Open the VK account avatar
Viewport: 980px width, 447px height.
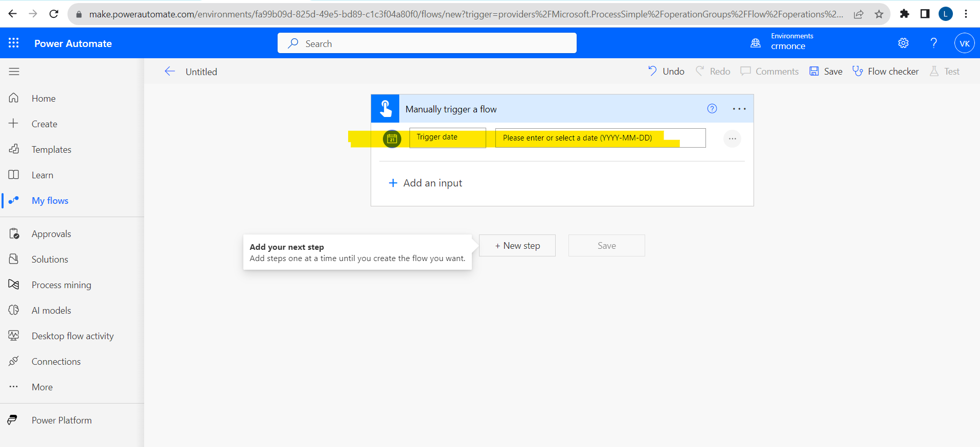[964, 43]
